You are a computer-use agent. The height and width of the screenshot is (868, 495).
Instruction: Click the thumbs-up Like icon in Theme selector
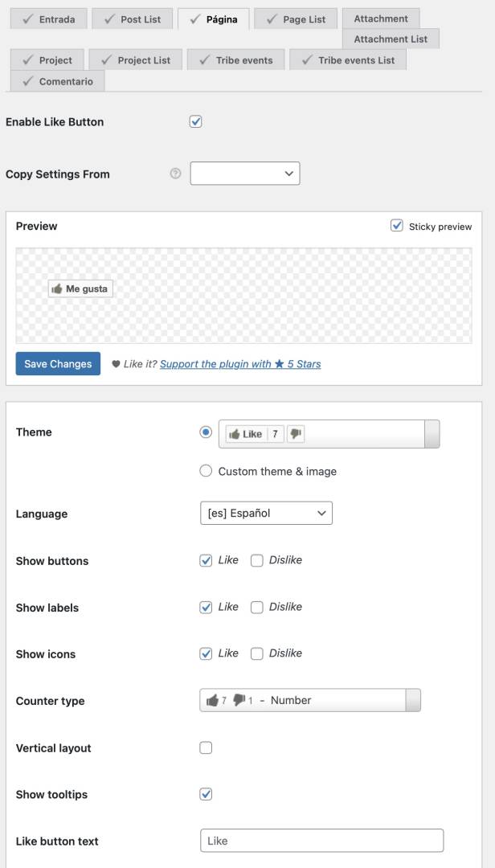point(234,435)
